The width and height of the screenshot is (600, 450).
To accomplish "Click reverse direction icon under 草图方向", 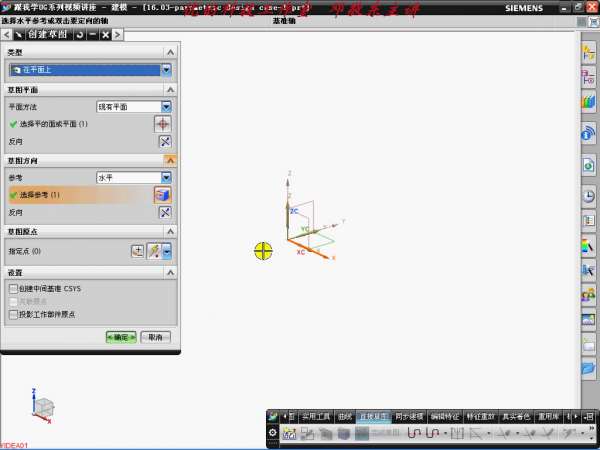I will 165,213.
